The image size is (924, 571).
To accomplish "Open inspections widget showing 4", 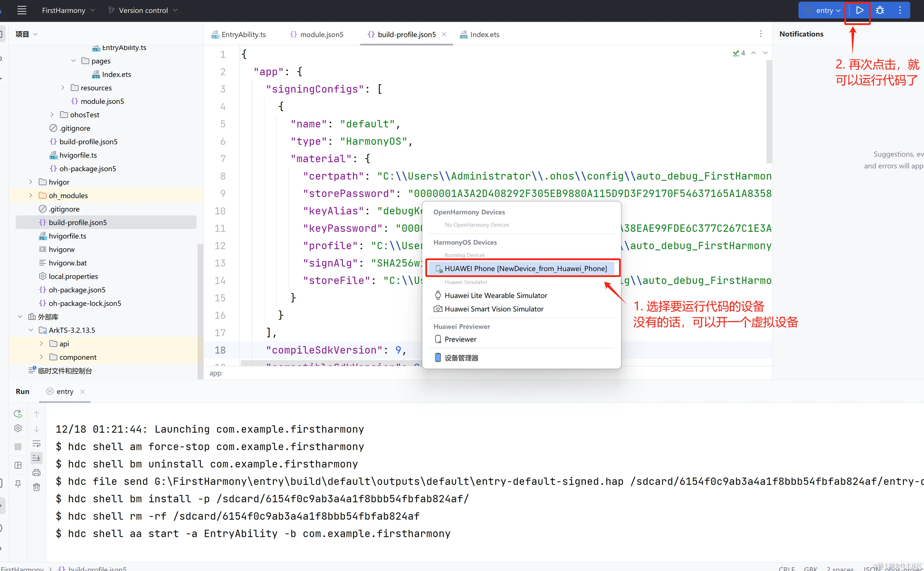I will point(739,53).
